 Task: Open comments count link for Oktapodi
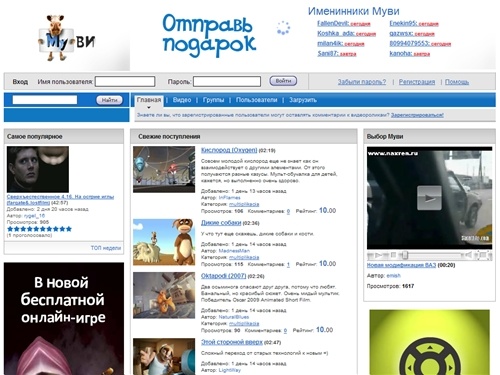click(285, 331)
